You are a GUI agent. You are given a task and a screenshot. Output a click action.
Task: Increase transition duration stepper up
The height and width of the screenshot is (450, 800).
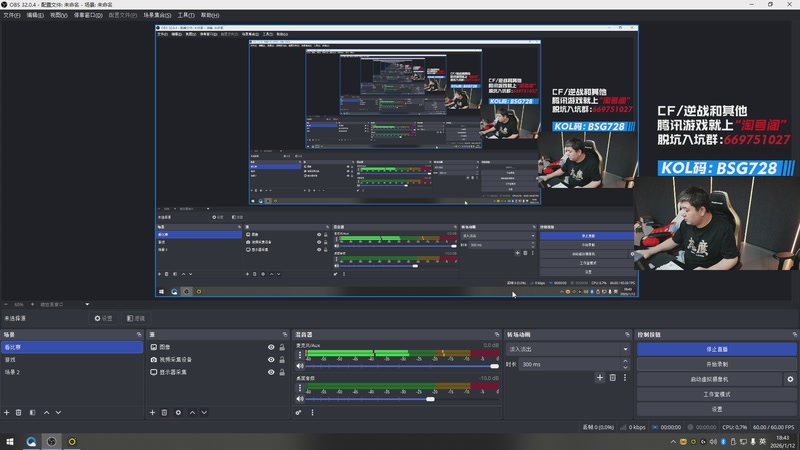tap(626, 361)
